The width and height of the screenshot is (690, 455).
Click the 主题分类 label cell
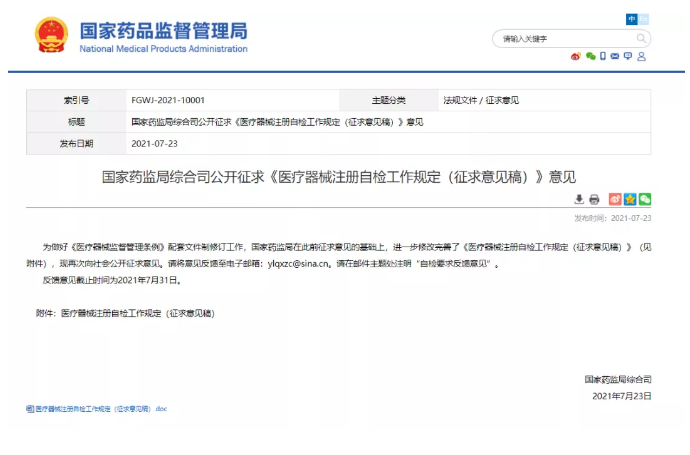tap(389, 100)
